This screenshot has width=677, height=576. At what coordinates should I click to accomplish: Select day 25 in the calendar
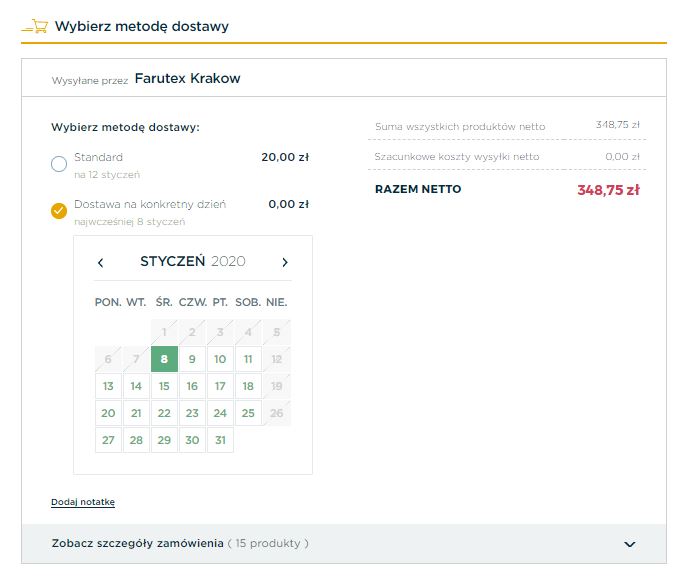pyautogui.click(x=248, y=413)
